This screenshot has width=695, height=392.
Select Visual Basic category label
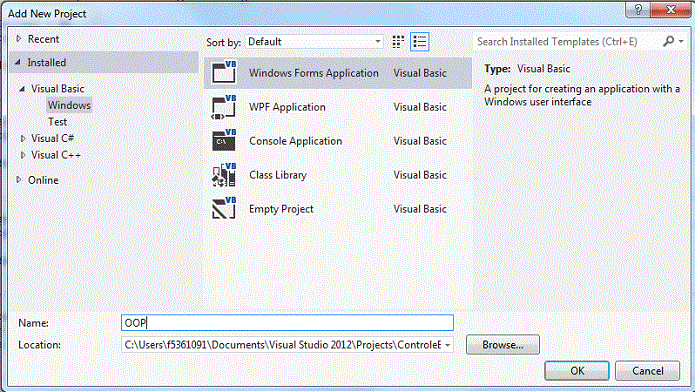click(x=58, y=89)
